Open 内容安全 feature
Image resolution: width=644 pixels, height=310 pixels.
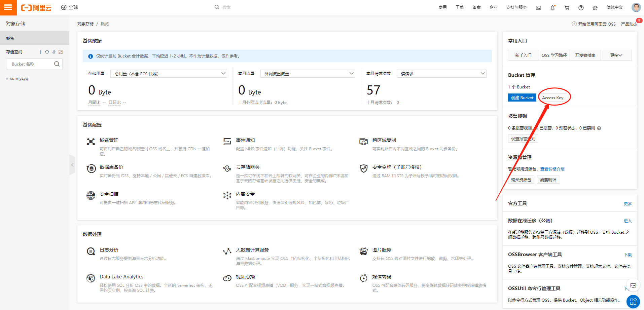pos(245,194)
